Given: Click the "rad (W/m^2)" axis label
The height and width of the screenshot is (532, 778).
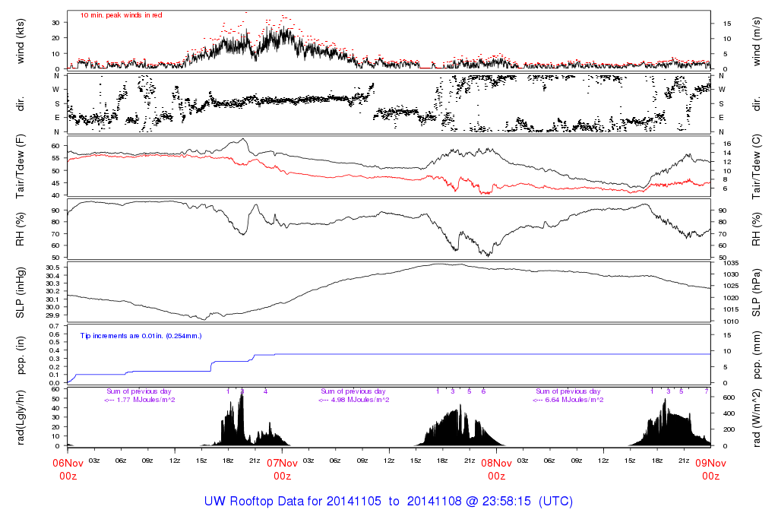Looking at the screenshot, I should [756, 417].
